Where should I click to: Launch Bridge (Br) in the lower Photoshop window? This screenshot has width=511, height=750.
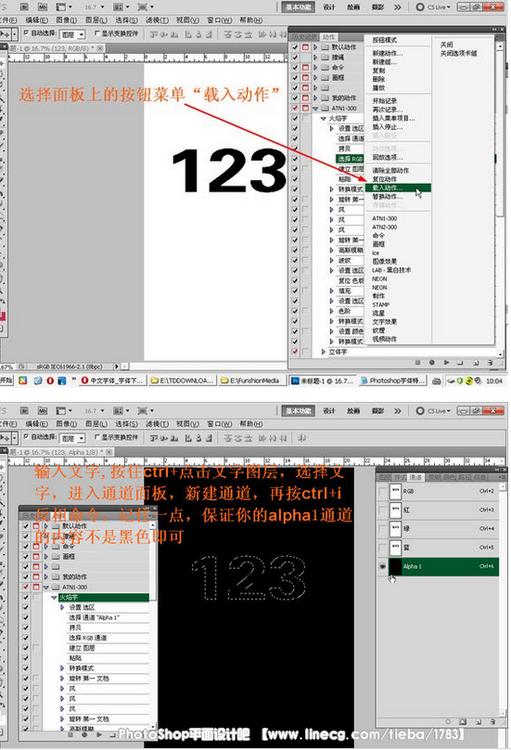(24, 411)
